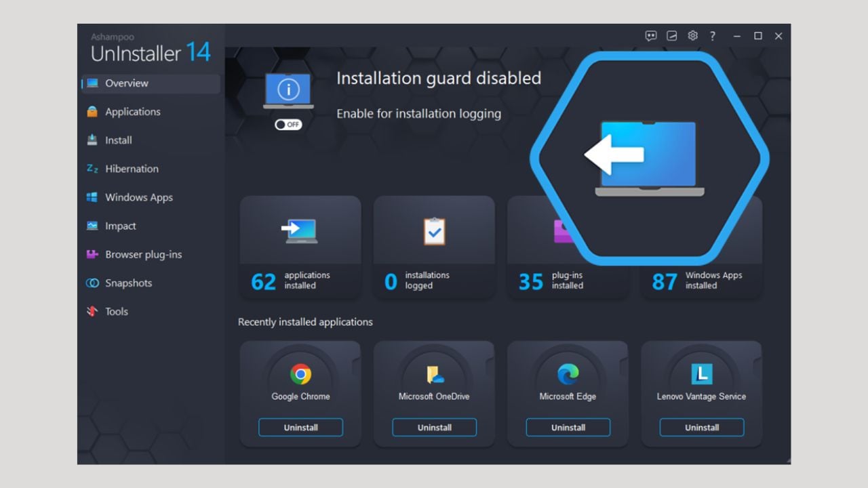
Task: Uninstall Microsoft OneDrive
Action: click(x=434, y=428)
